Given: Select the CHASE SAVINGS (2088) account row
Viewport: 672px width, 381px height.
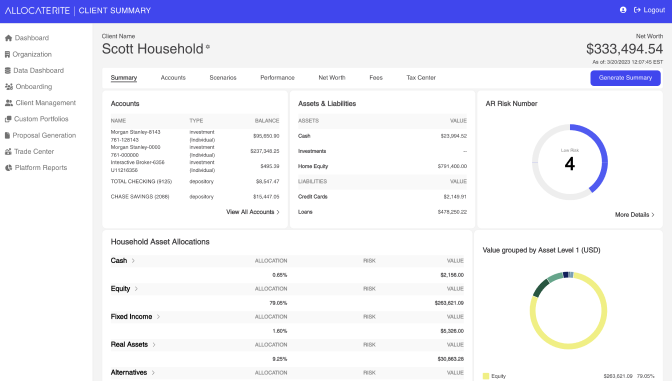Looking at the screenshot, I should tap(195, 197).
